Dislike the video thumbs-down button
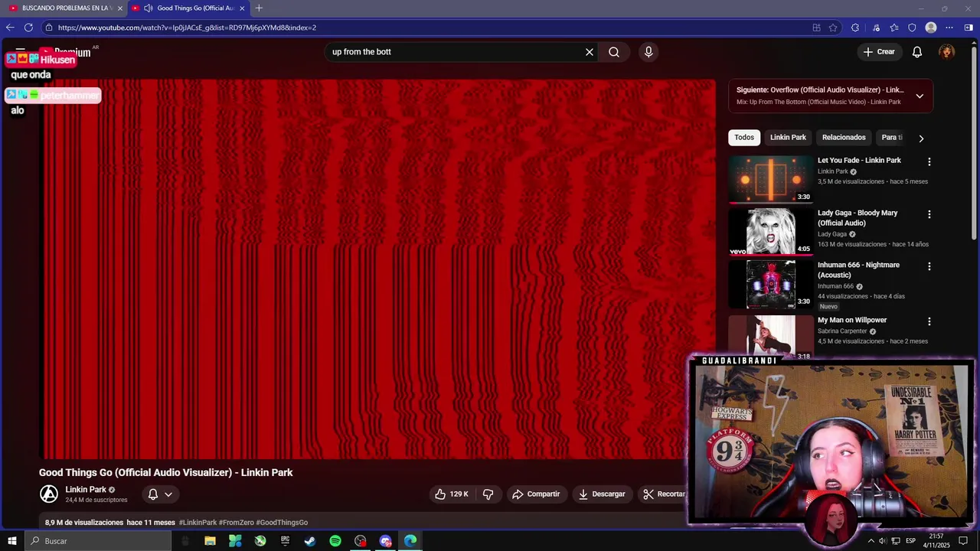 coord(488,494)
